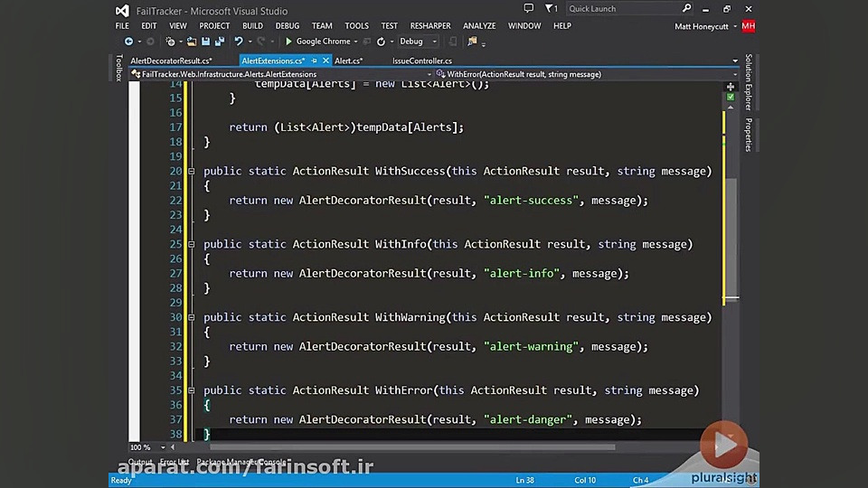Click the Save All toolbar icon
This screenshot has width=868, height=488.
(x=220, y=42)
